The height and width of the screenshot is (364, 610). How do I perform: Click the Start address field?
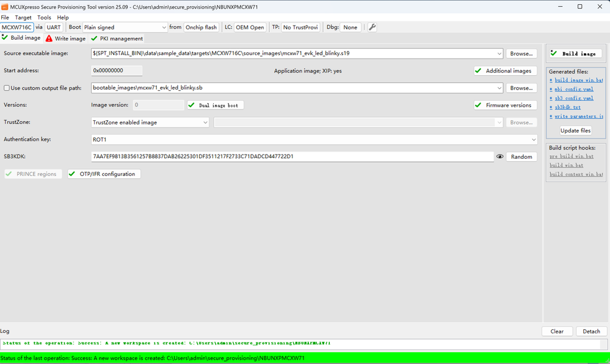pyautogui.click(x=117, y=70)
